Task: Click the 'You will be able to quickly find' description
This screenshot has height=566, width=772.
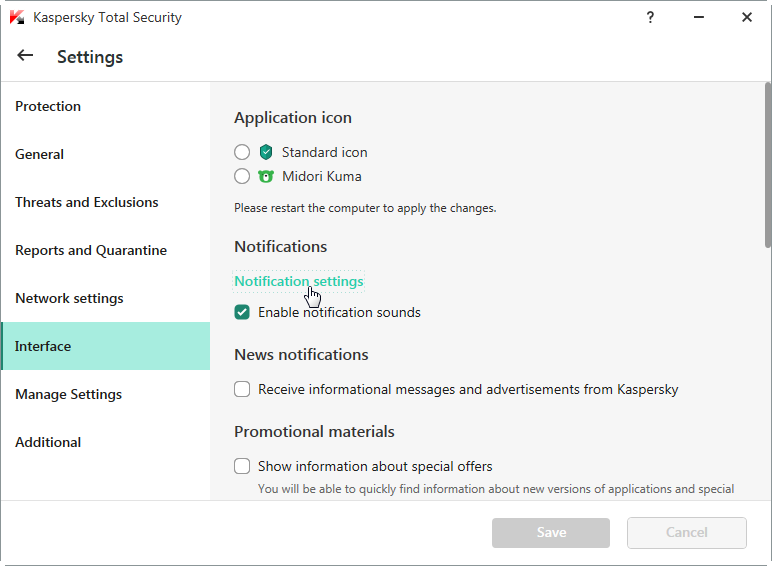Action: [x=496, y=489]
